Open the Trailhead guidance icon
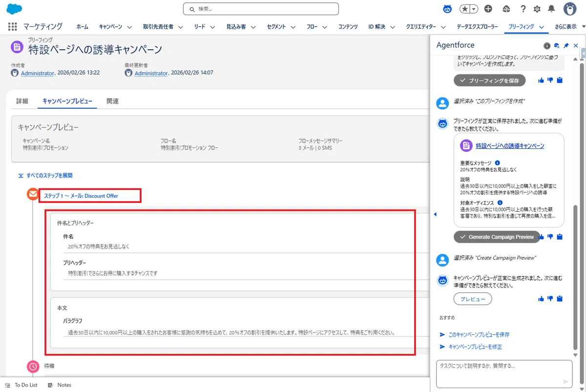This screenshot has height=392, width=586. tap(506, 9)
